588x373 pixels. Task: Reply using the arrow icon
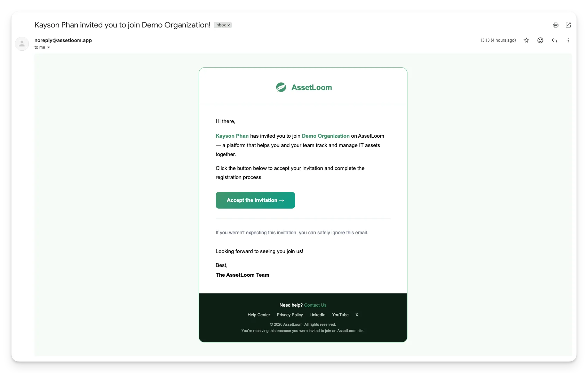[554, 40]
